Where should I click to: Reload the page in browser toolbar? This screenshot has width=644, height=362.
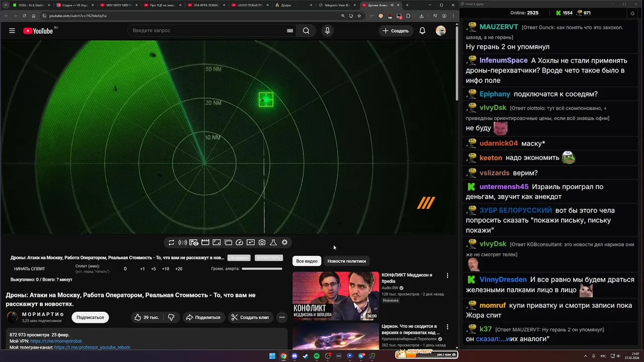[x=24, y=16]
